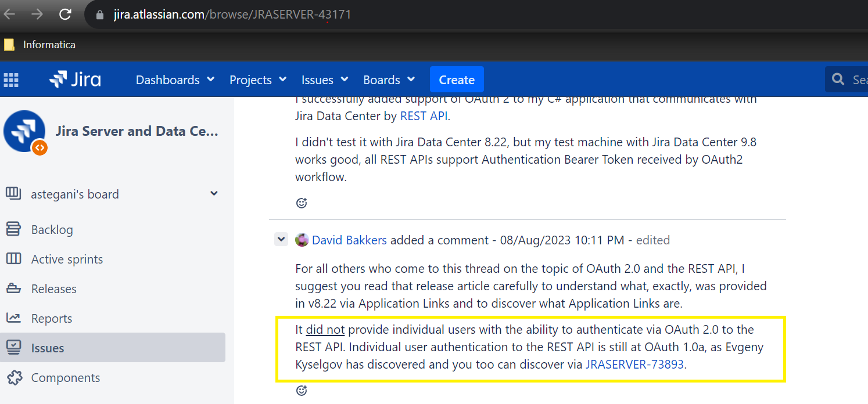
Task: Open the Releases section
Action: pos(53,288)
